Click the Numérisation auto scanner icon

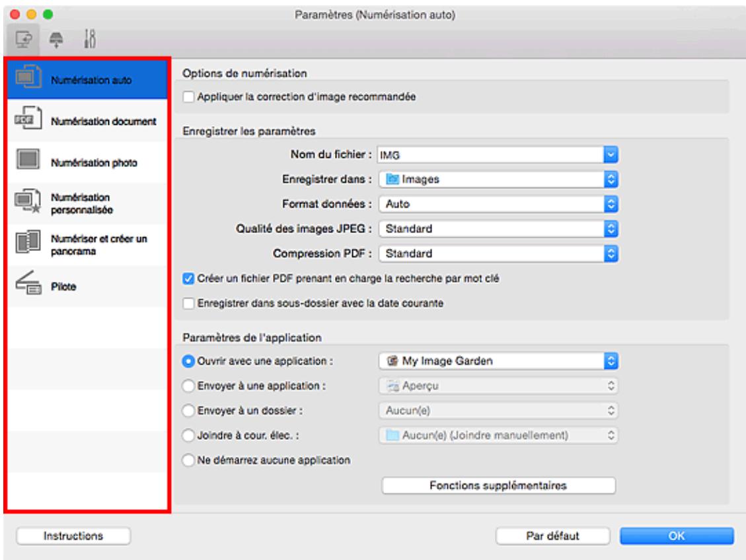28,77
